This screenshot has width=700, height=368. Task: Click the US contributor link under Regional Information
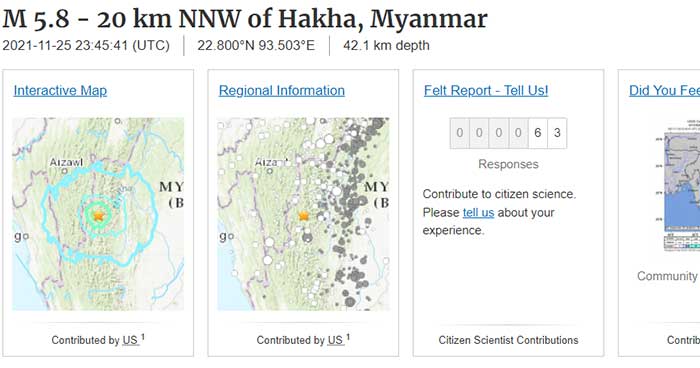(x=335, y=340)
